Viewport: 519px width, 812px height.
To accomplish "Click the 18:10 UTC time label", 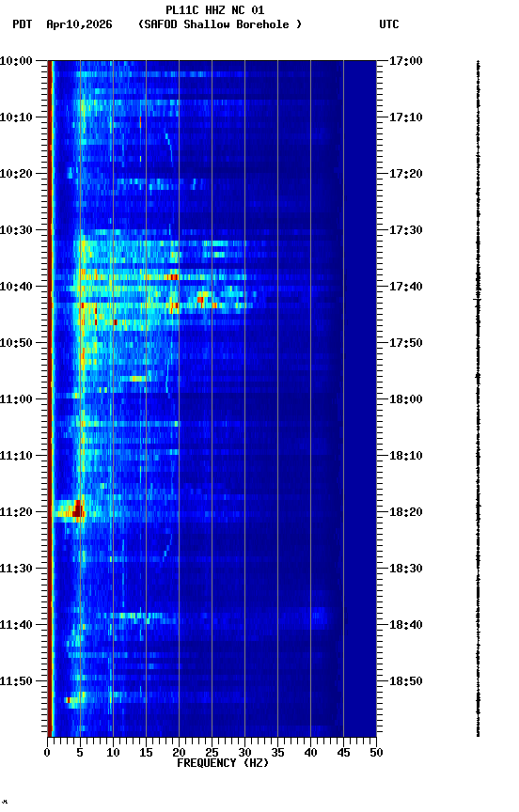I will (x=406, y=456).
